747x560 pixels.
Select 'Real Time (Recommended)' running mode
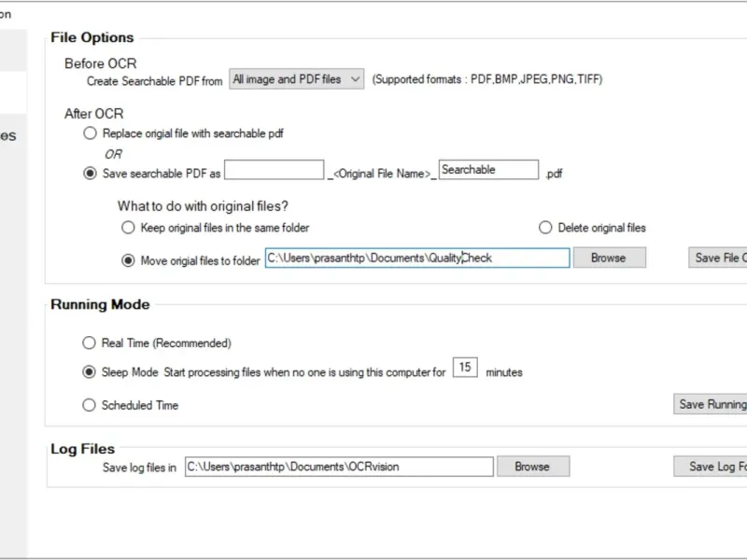pyautogui.click(x=89, y=343)
